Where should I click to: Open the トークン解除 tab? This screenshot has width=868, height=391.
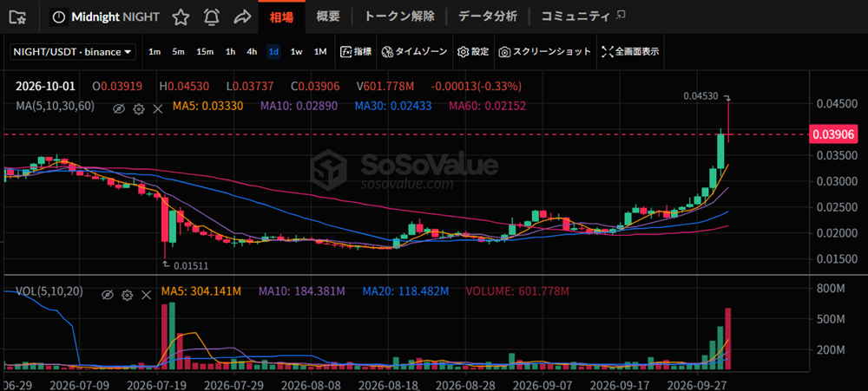[x=399, y=16]
